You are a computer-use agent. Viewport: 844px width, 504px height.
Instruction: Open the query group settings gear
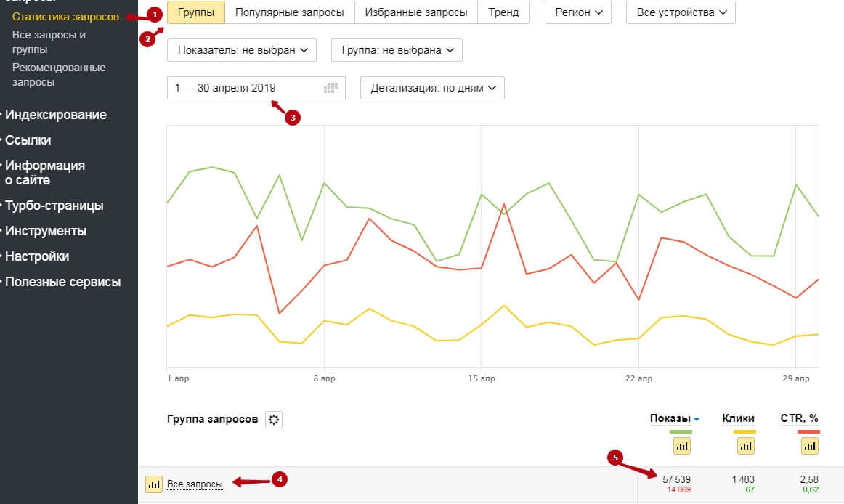273,420
